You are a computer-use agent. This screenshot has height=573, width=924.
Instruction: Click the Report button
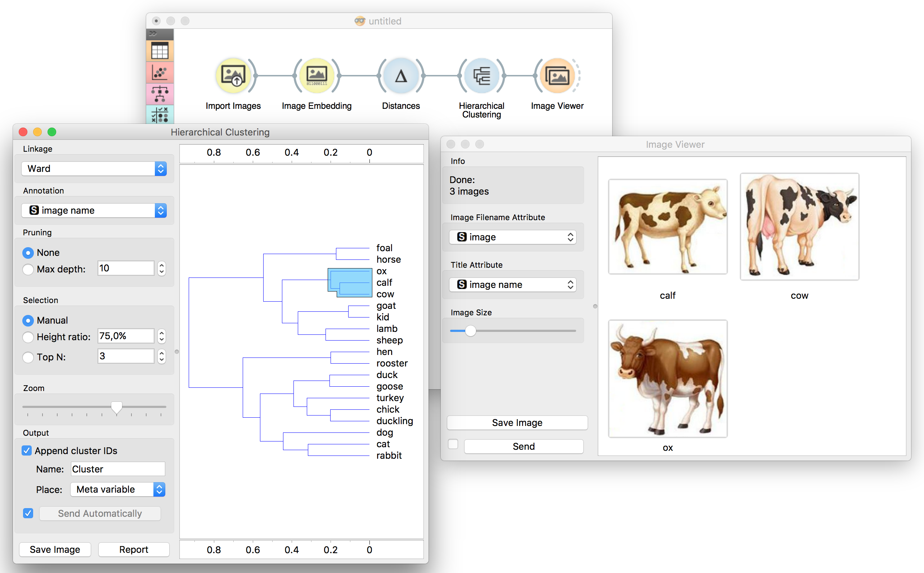133,549
